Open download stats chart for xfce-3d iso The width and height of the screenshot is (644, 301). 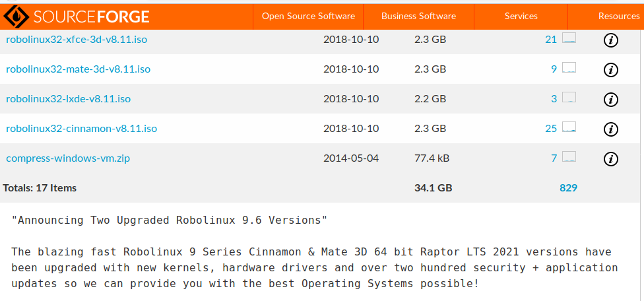click(569, 38)
